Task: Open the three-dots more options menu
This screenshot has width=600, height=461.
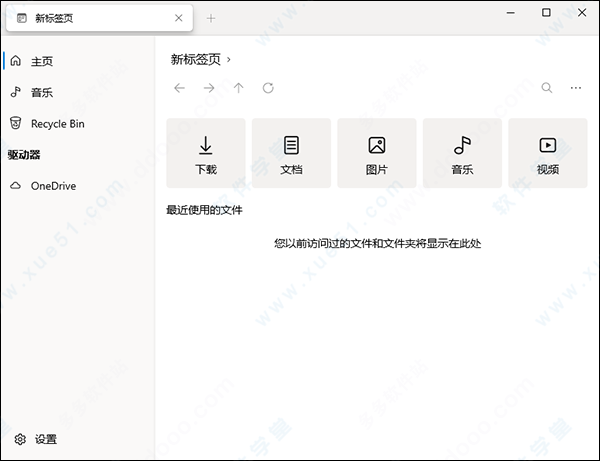Action: (x=576, y=88)
